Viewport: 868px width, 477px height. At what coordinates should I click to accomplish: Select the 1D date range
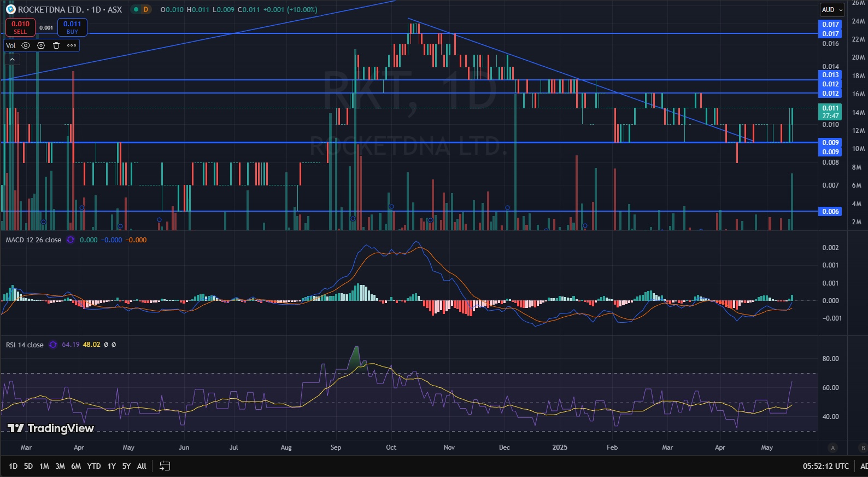coord(13,466)
